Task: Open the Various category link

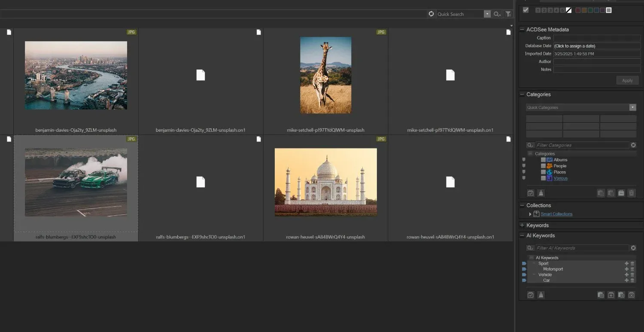Action: [x=560, y=178]
